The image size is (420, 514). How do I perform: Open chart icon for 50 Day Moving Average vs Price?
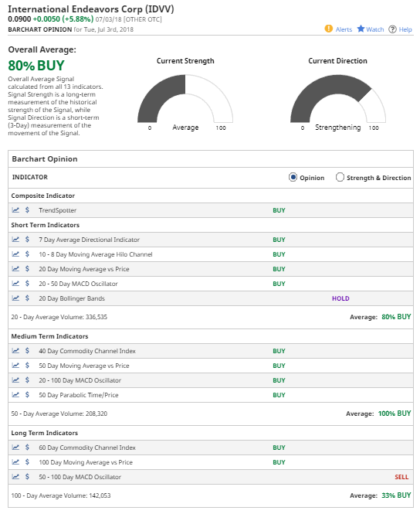pos(15,366)
